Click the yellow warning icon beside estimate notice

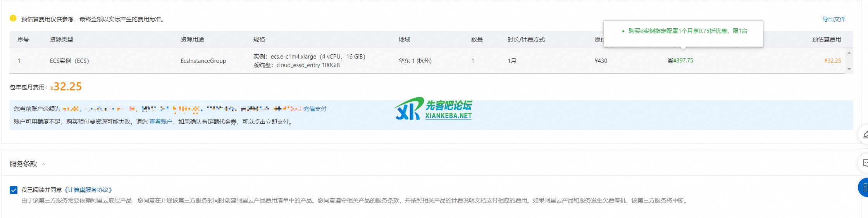13,18
